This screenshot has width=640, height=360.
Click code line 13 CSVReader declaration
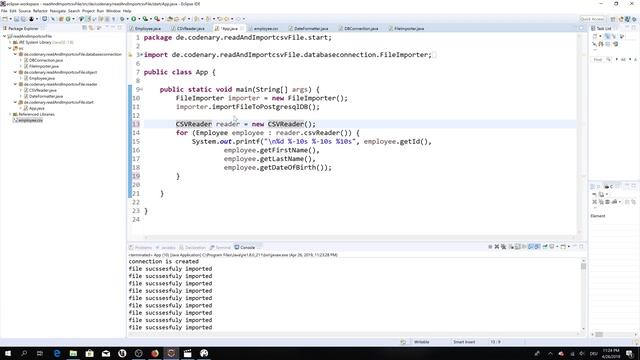pyautogui.click(x=245, y=124)
